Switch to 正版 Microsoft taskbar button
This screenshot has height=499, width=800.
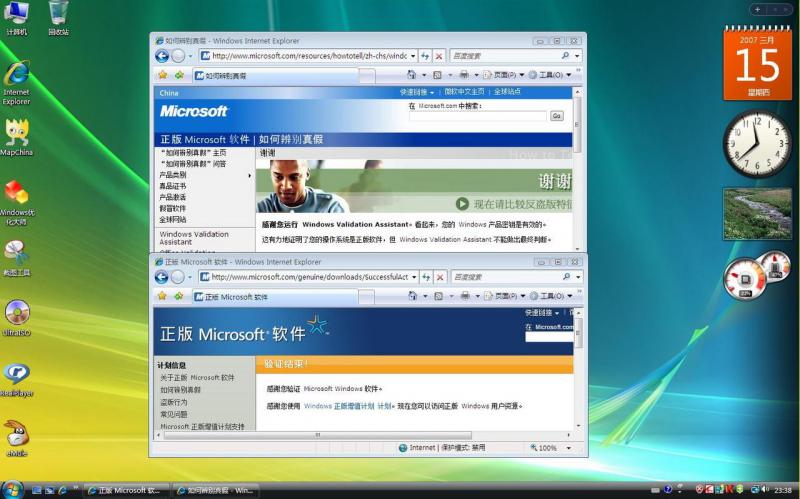(126, 490)
